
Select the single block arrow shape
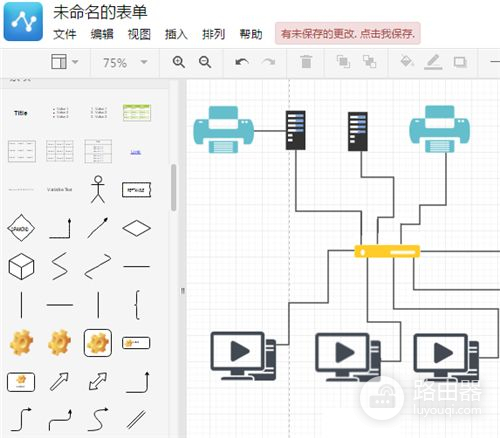tap(59, 381)
